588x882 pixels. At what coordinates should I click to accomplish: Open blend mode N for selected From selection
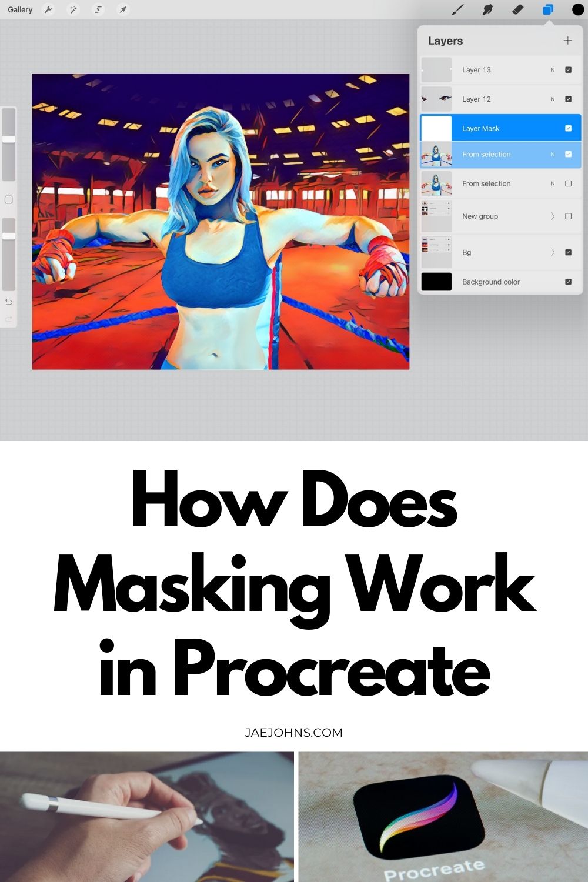(x=553, y=154)
